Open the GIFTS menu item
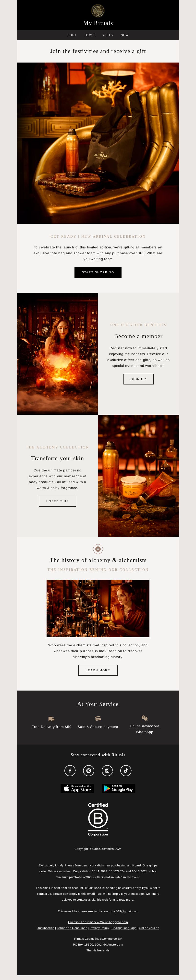Viewport: 196px width, 980px height. point(108,35)
